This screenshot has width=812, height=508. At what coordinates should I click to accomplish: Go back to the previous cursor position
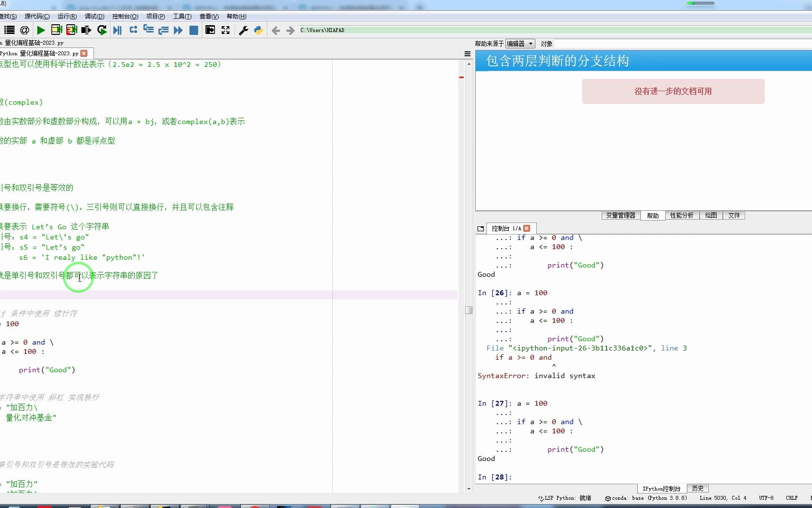(276, 31)
